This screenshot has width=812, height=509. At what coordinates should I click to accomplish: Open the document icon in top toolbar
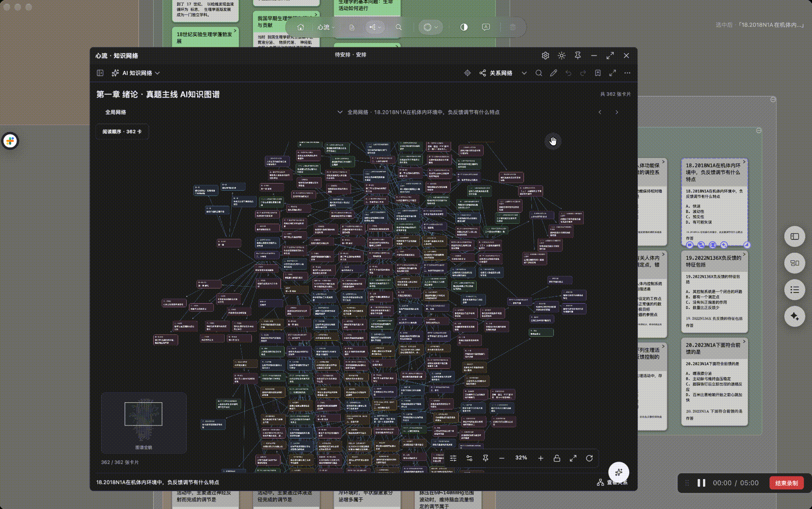tap(352, 27)
